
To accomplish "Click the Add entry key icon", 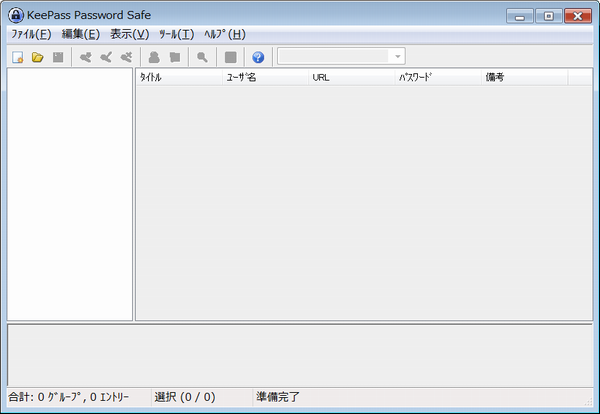I will (86, 57).
